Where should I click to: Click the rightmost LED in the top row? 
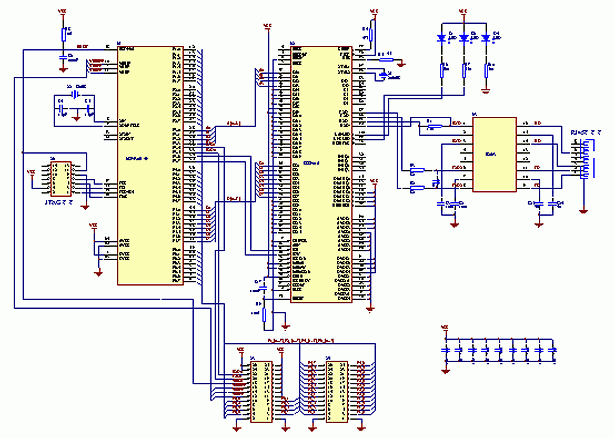486,38
